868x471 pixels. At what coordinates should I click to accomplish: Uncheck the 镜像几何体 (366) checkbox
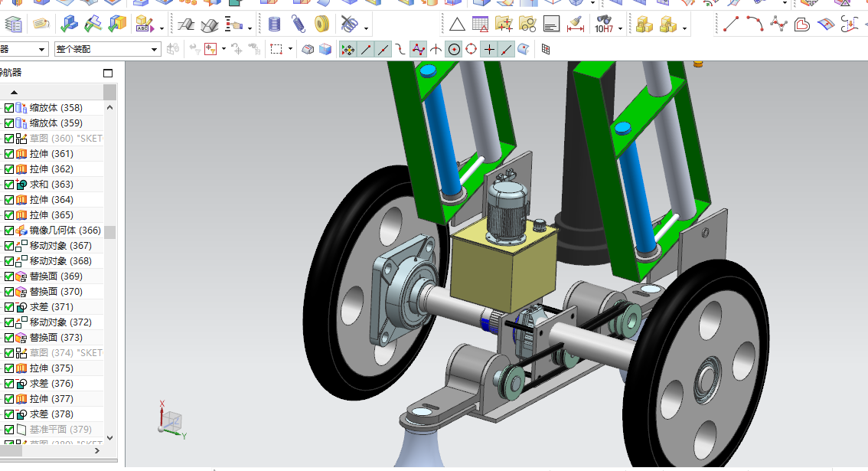click(9, 230)
